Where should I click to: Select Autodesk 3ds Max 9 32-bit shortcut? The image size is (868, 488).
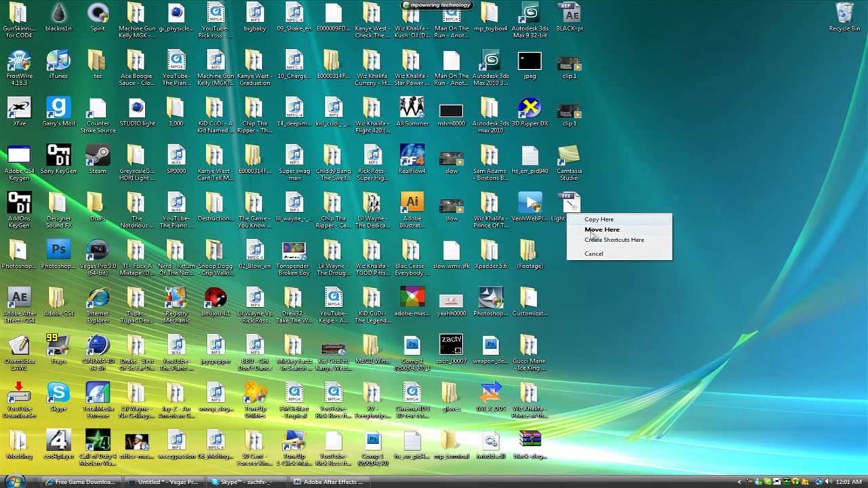click(x=530, y=20)
